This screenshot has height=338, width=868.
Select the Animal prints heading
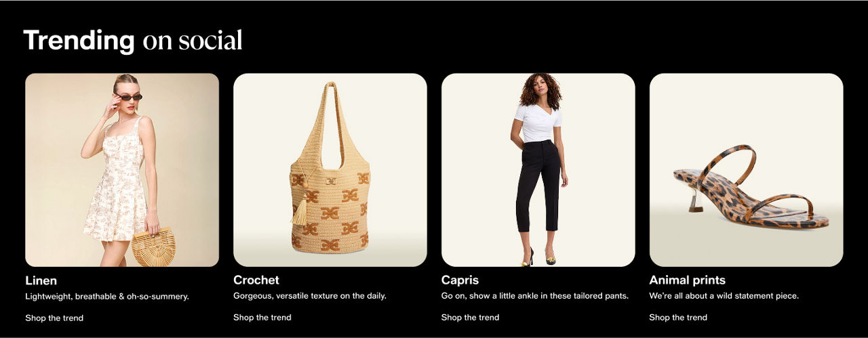(688, 280)
